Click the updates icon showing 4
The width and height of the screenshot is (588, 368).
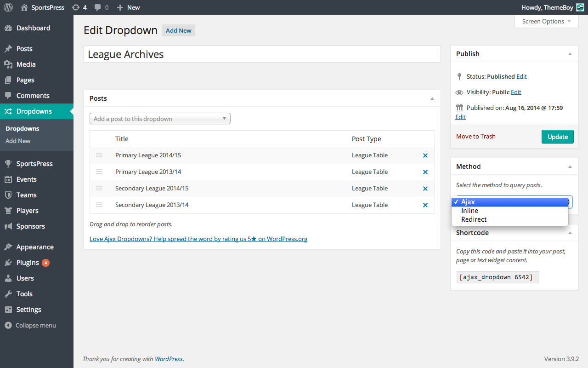pyautogui.click(x=76, y=7)
